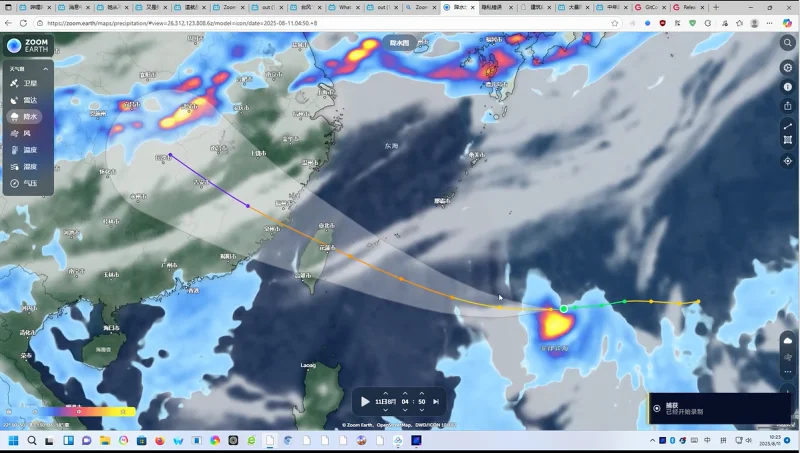Click the info (i) button
Image resolution: width=800 pixels, height=453 pixels.
coord(788,87)
